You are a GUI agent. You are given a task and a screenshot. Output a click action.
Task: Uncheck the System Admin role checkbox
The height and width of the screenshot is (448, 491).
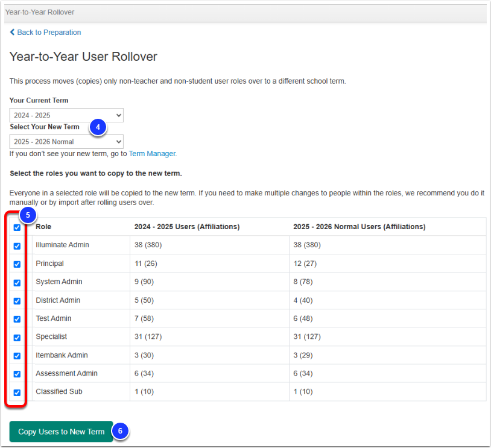(17, 283)
